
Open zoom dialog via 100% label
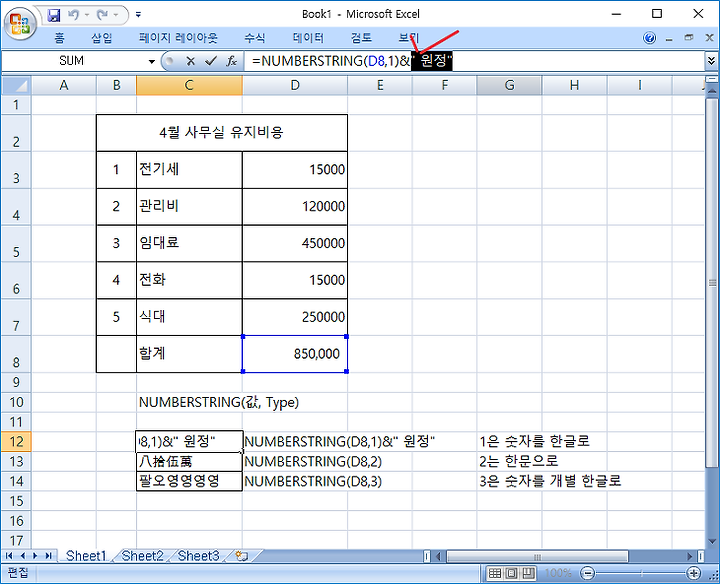pos(558,573)
